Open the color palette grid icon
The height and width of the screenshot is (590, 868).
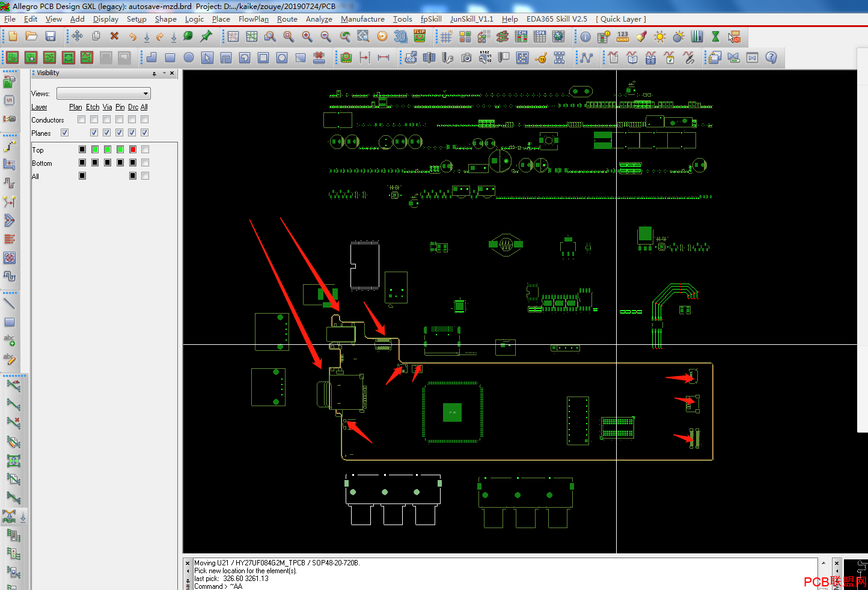[465, 37]
